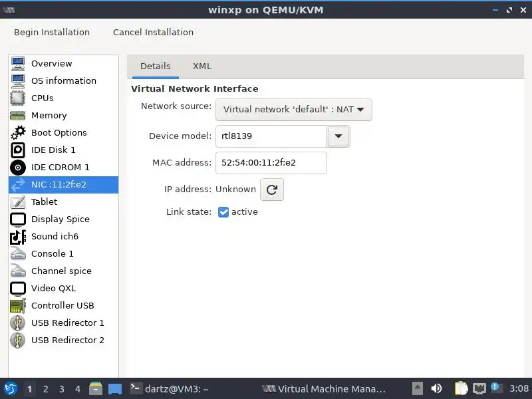Open Boot Options gear icon
The image size is (532, 399).
tap(18, 132)
